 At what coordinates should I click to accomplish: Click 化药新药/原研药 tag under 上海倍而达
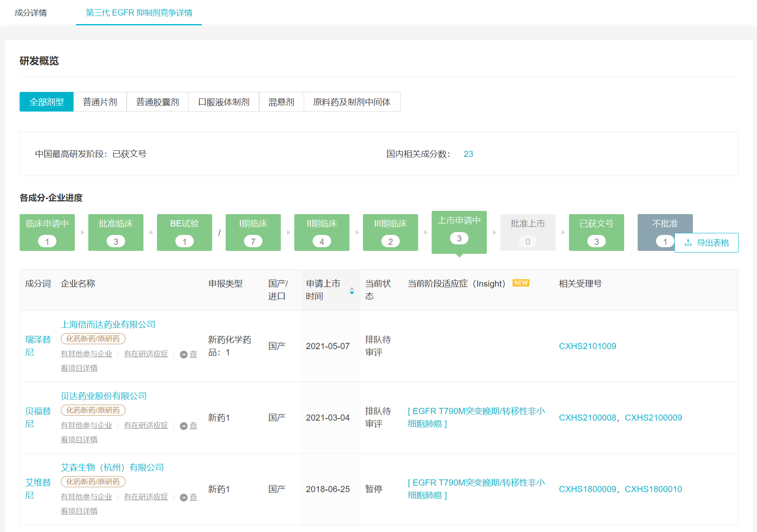(93, 339)
